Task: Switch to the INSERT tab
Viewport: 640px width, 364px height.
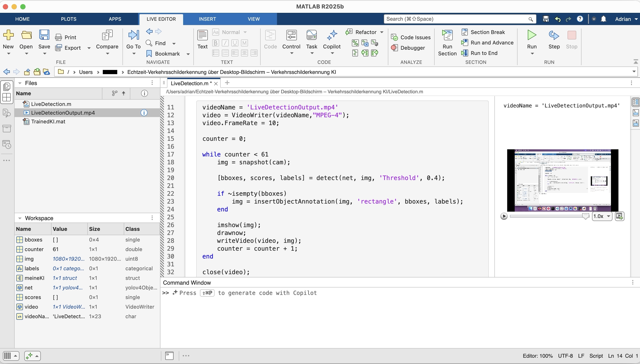Action: (207, 19)
